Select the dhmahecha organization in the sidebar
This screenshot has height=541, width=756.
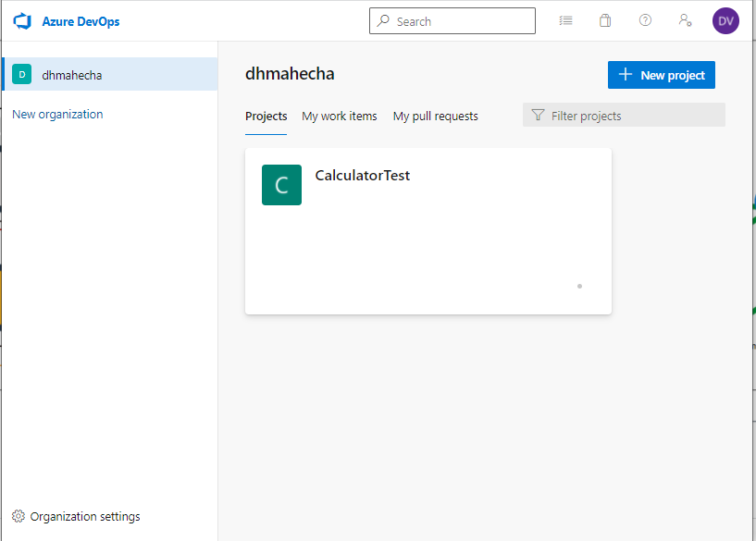110,74
